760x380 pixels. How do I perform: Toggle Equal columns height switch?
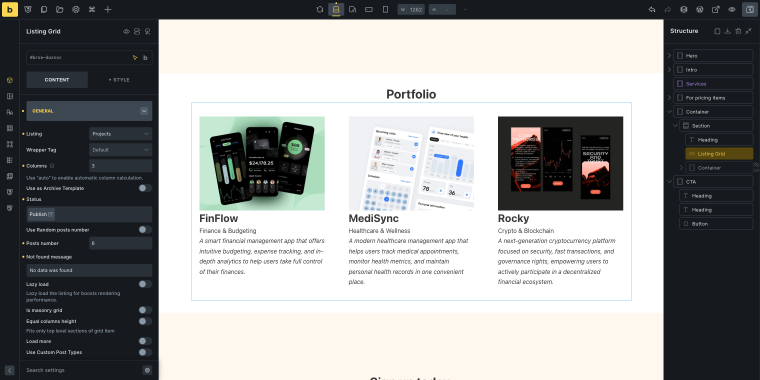click(x=145, y=321)
